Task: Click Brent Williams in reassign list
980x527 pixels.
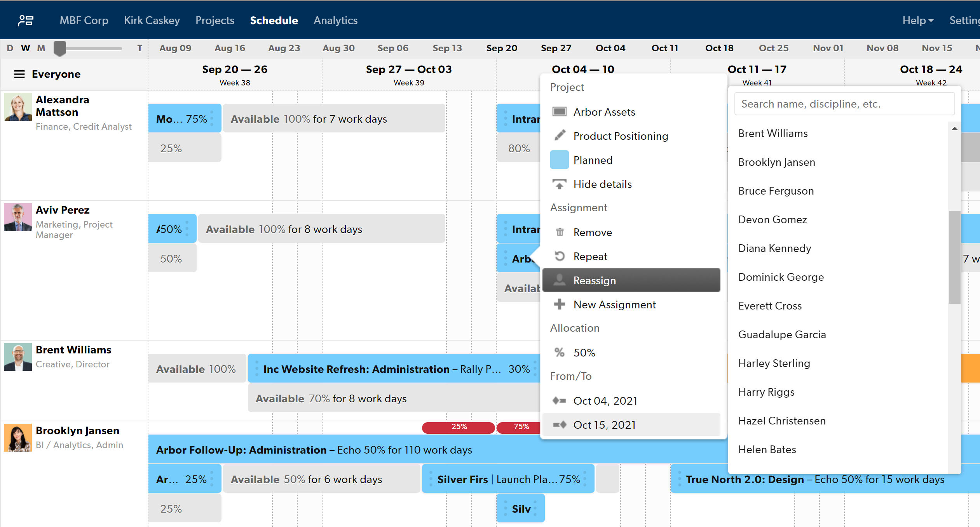Action: (x=774, y=134)
